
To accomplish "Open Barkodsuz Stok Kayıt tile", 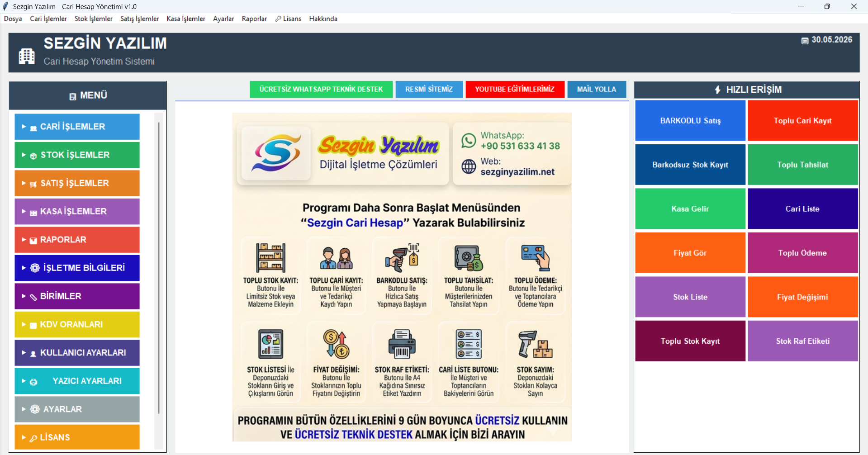I will tap(690, 165).
